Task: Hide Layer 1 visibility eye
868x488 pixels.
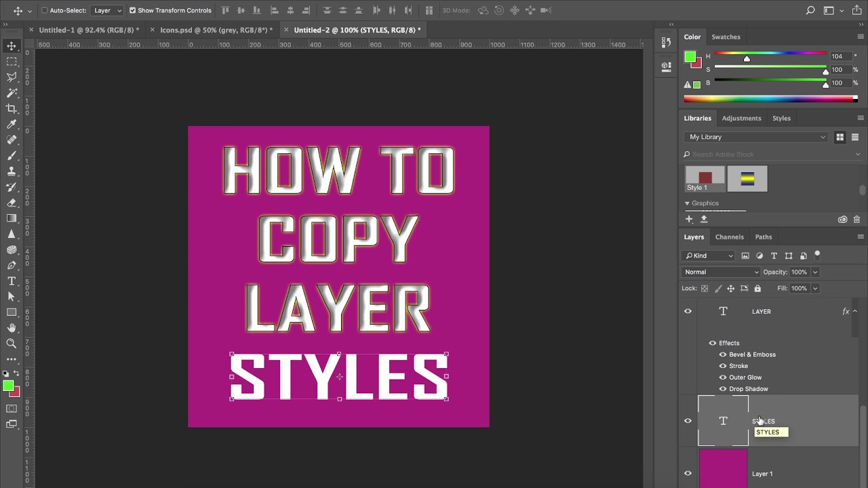Action: coord(688,474)
